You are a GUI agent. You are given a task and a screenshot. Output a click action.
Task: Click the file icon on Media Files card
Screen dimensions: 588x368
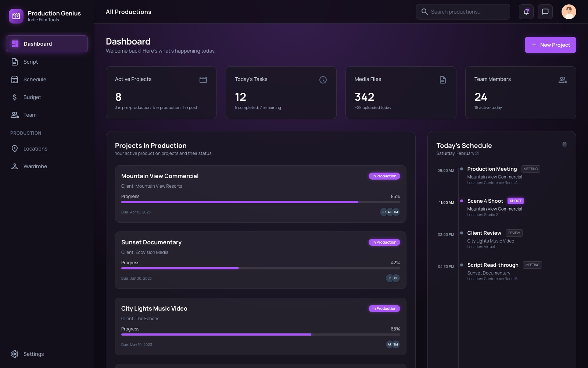click(x=443, y=80)
